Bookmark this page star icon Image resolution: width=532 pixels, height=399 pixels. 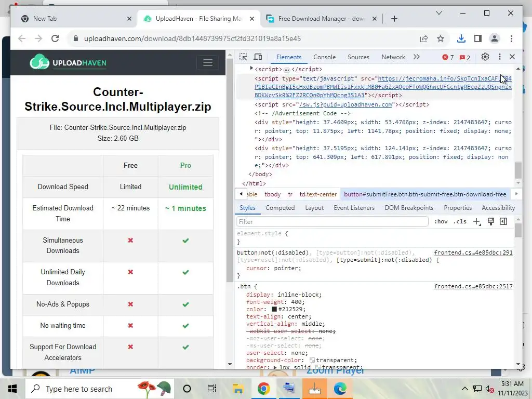click(x=441, y=38)
